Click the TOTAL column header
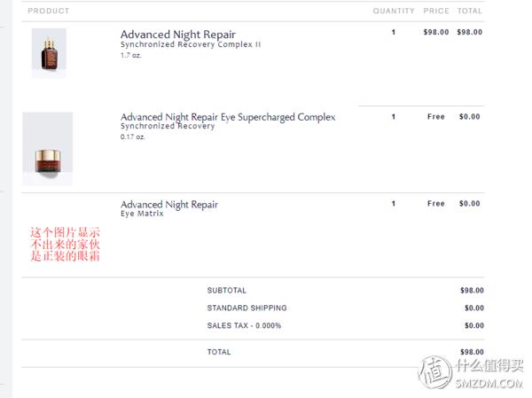This screenshot has height=398, width=532. [x=470, y=11]
